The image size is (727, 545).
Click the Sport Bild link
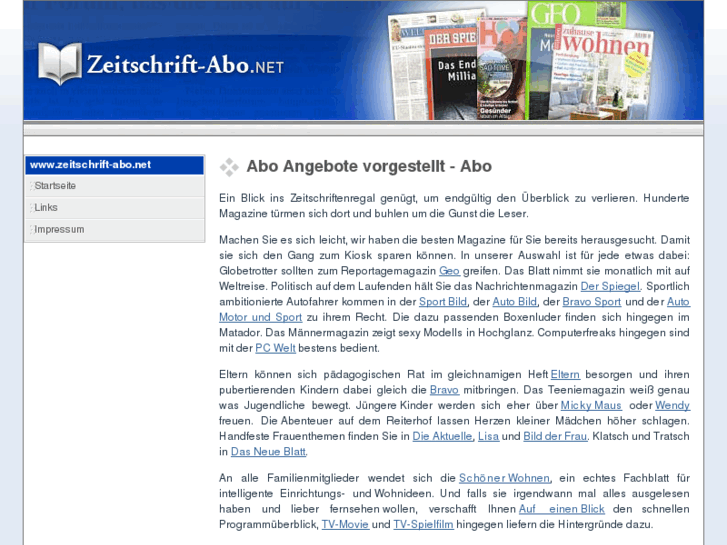pos(443,301)
